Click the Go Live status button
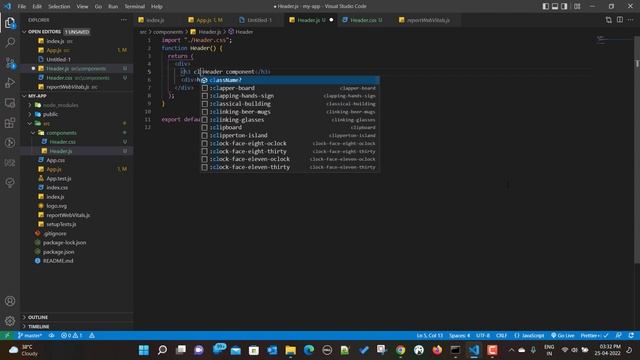 (562, 336)
